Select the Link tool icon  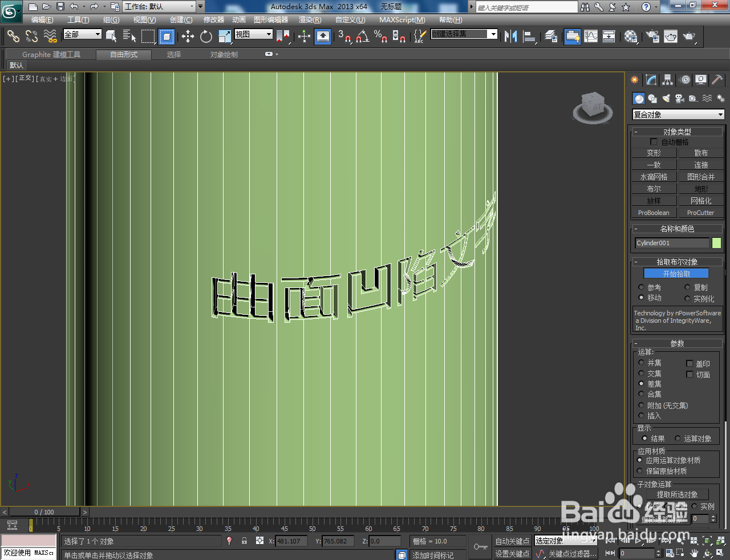click(x=13, y=36)
